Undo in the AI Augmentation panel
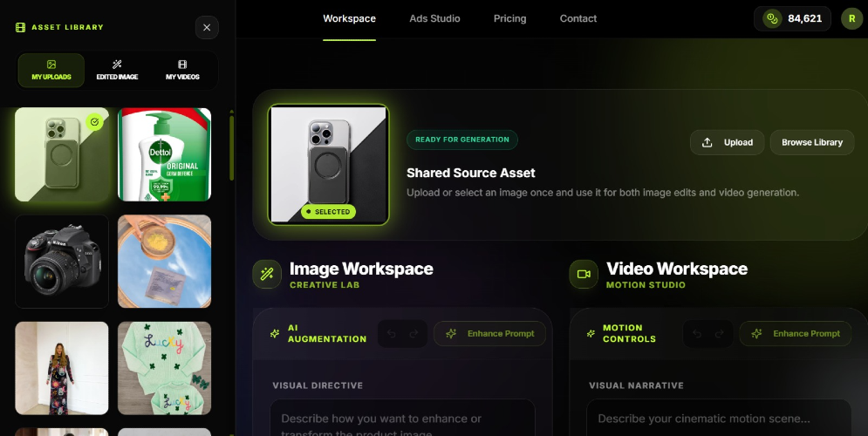 tap(391, 333)
